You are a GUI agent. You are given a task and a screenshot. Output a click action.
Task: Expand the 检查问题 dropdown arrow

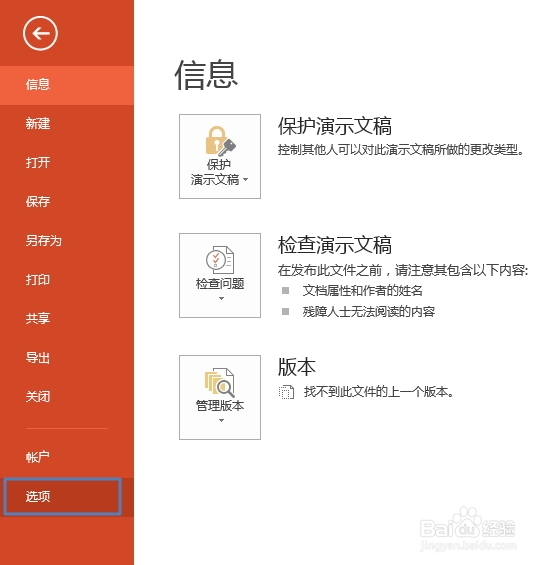221,298
